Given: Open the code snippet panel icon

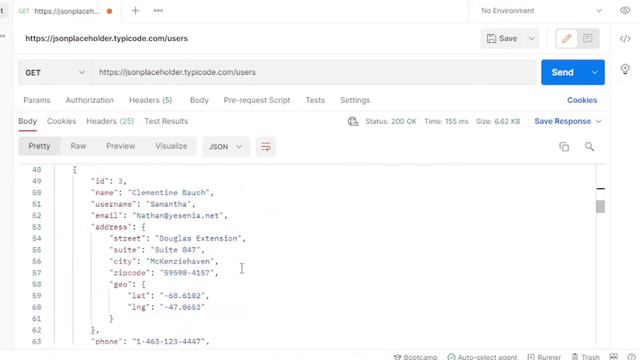Looking at the screenshot, I should point(625,38).
